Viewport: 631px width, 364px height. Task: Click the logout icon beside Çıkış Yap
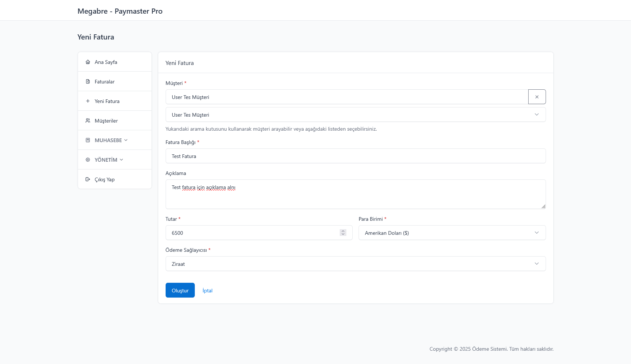(x=88, y=179)
